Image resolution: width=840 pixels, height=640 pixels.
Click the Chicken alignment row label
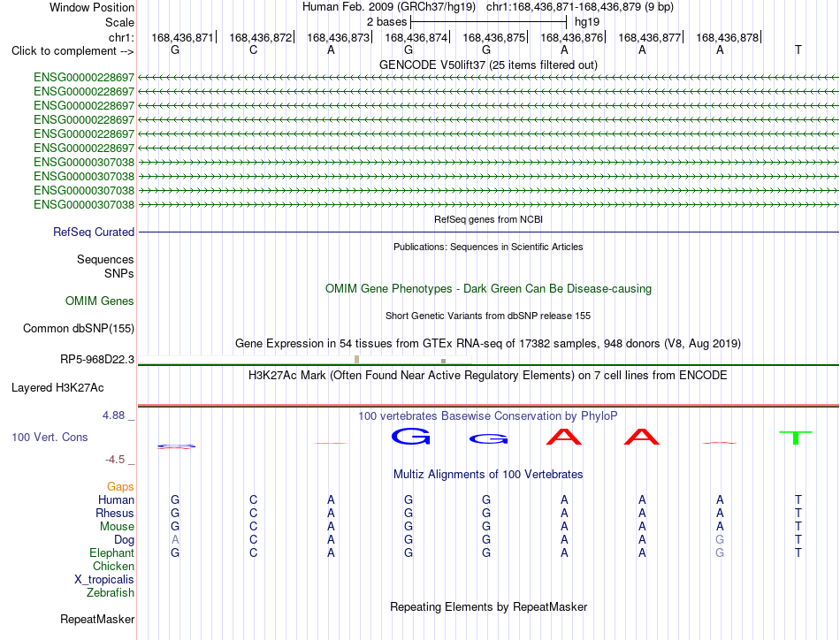tap(113, 566)
